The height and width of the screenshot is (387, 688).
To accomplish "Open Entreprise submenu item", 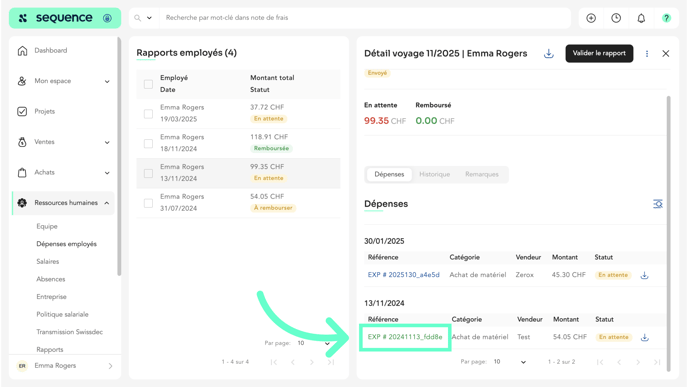I will pyautogui.click(x=51, y=297).
